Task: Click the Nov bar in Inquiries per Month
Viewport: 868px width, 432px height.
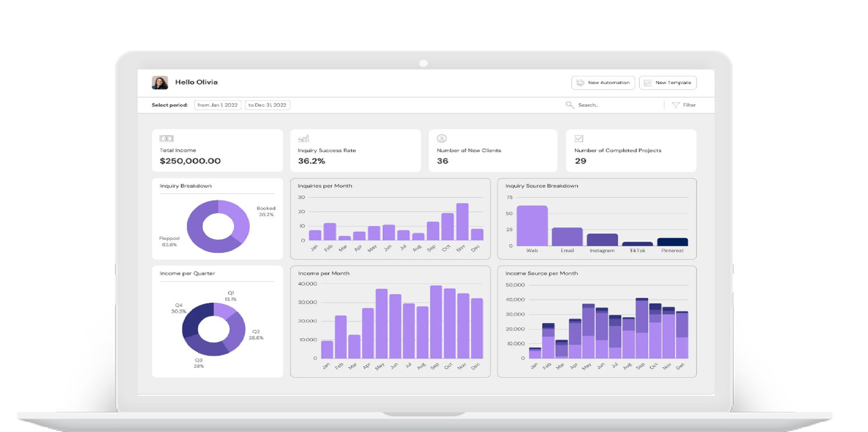Action: pyautogui.click(x=462, y=222)
